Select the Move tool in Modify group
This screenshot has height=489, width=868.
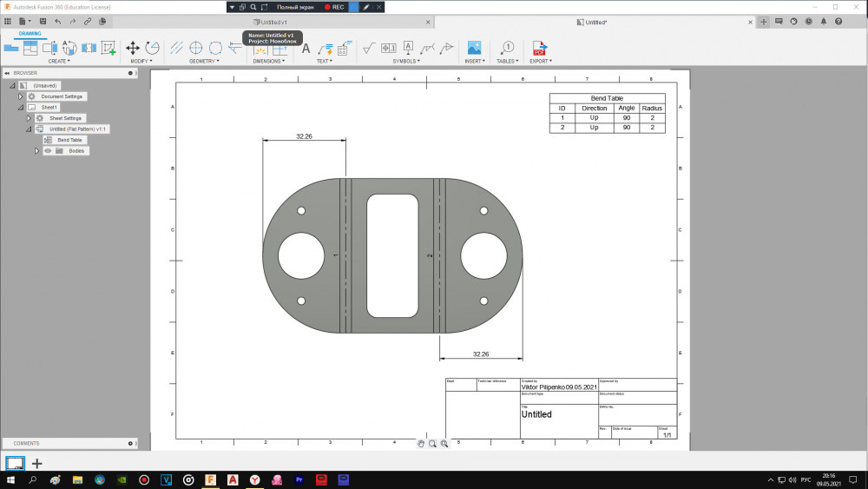coord(133,48)
